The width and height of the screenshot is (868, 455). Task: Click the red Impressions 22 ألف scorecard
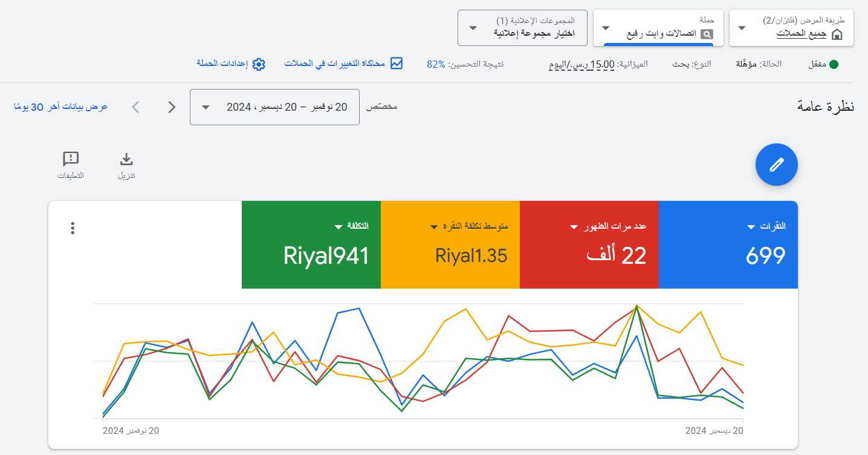click(589, 244)
